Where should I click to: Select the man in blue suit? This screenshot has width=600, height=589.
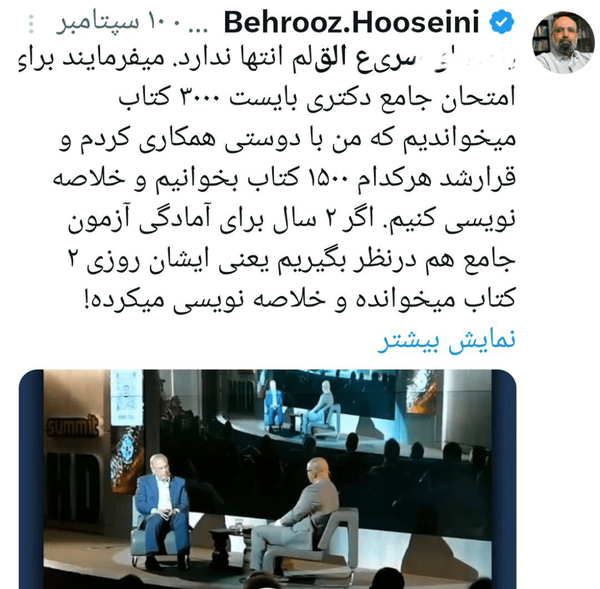coord(161,511)
